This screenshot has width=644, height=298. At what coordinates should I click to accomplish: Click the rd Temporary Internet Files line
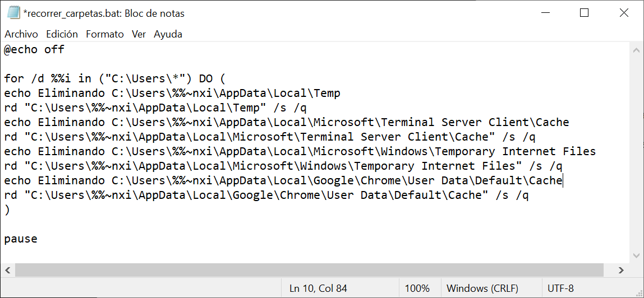click(x=283, y=166)
